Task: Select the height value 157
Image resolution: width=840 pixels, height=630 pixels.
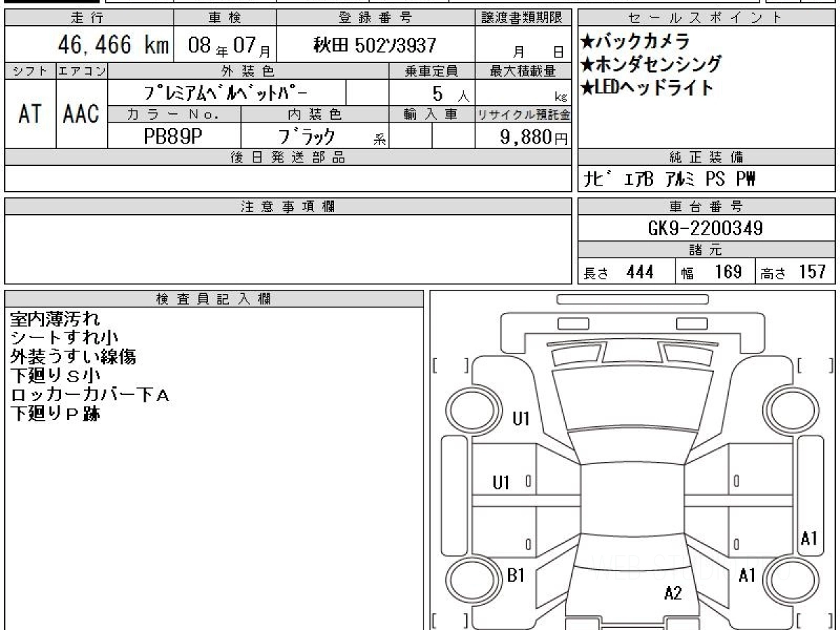Action: point(813,272)
